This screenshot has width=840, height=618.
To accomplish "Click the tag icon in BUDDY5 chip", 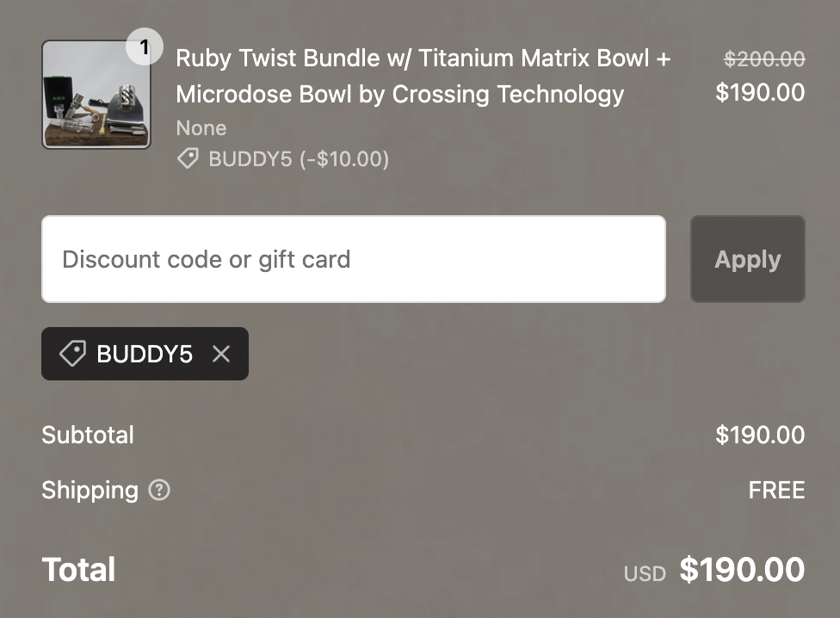I will pos(72,354).
